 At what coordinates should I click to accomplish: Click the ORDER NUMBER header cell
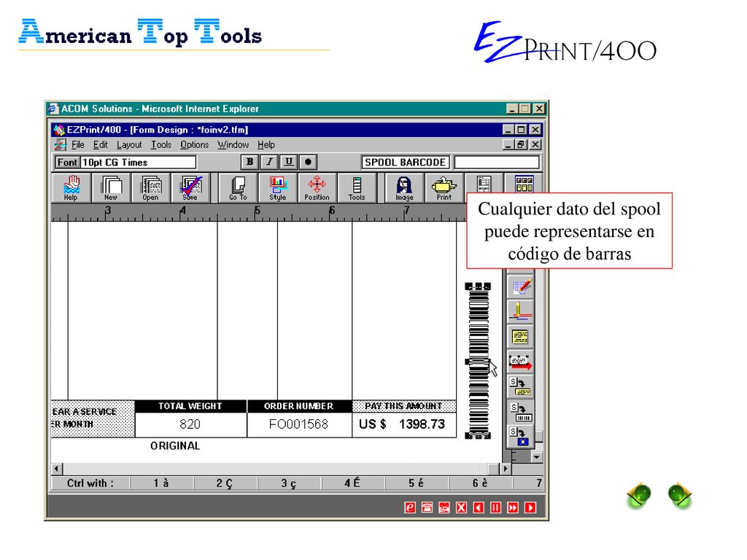[299, 406]
